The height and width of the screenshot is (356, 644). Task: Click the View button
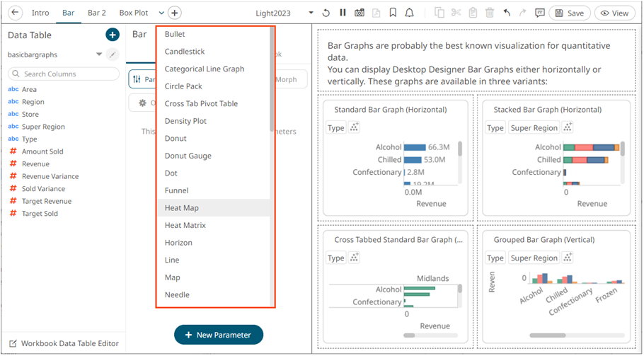click(614, 13)
